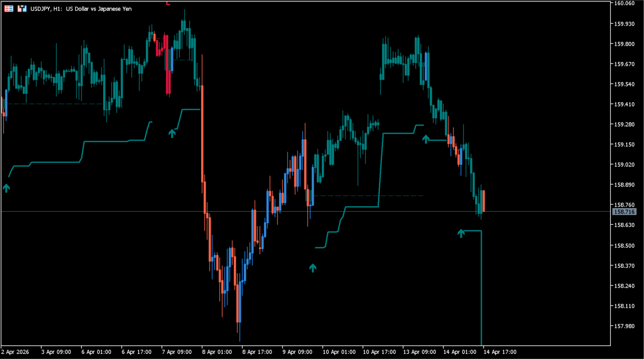Click the 159.280 level on price axis
Viewport: 644px width, 359px height.
point(623,124)
